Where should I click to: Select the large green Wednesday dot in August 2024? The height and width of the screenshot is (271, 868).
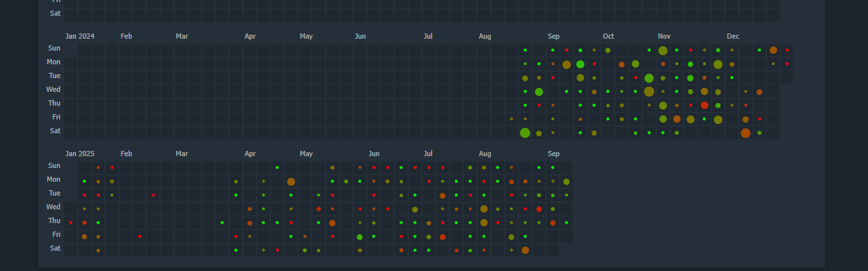coord(539,92)
